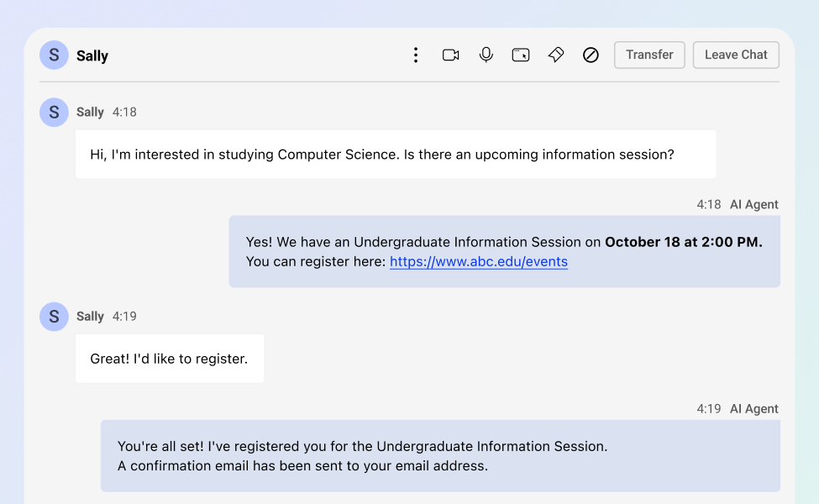Open the abc.edu events registration link
The image size is (819, 504).
pos(479,262)
